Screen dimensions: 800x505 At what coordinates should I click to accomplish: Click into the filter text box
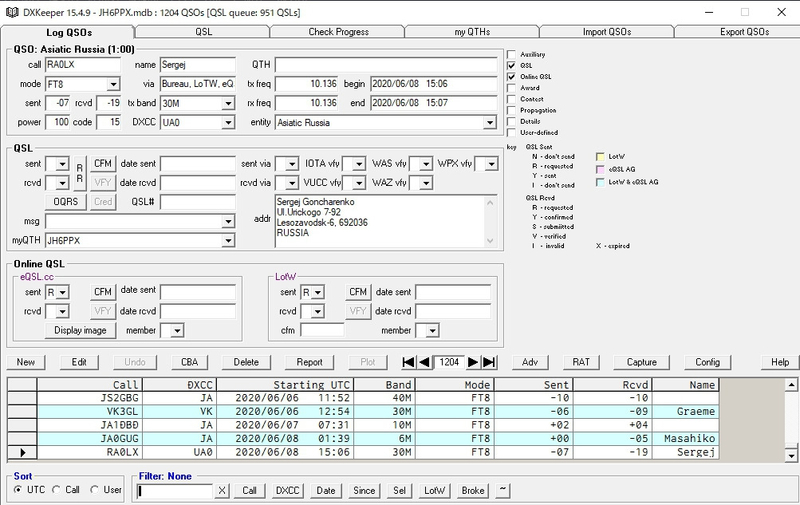pyautogui.click(x=175, y=491)
